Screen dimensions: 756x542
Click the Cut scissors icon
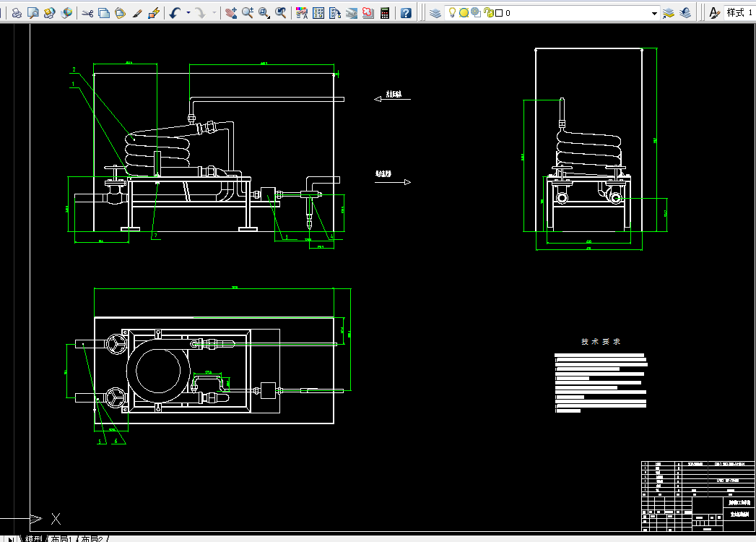click(87, 13)
